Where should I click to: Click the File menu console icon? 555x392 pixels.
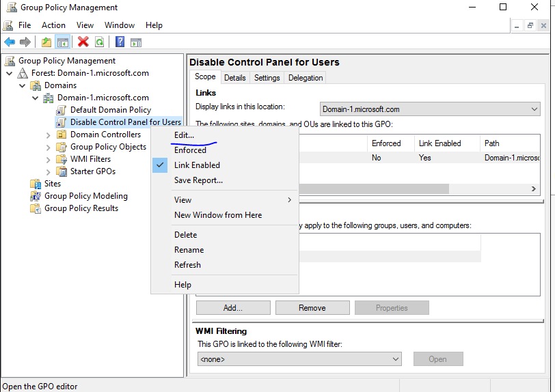(x=8, y=25)
